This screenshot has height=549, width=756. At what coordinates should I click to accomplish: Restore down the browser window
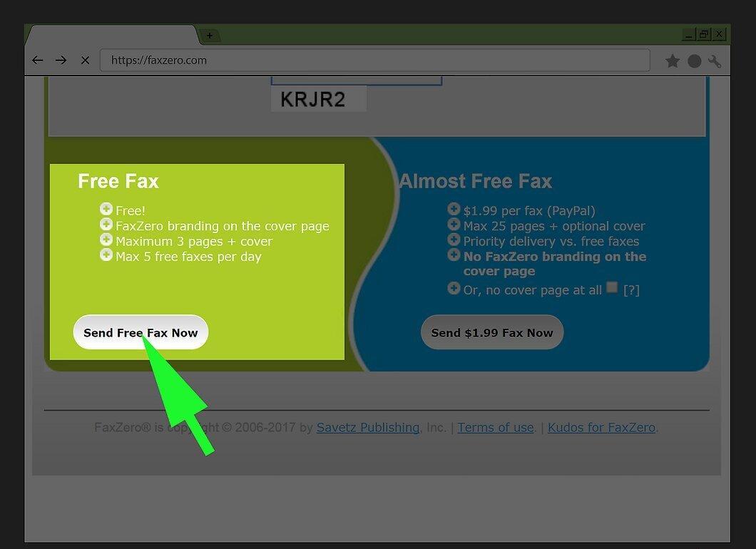pos(704,34)
